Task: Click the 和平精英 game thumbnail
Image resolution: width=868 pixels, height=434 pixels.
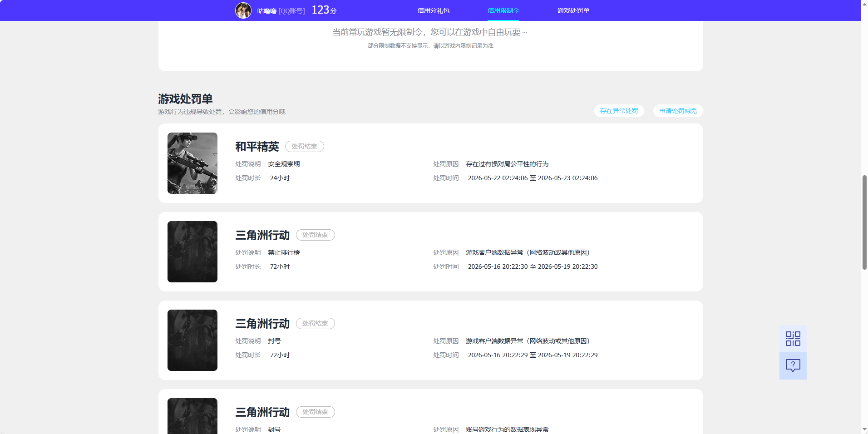Action: coord(192,163)
